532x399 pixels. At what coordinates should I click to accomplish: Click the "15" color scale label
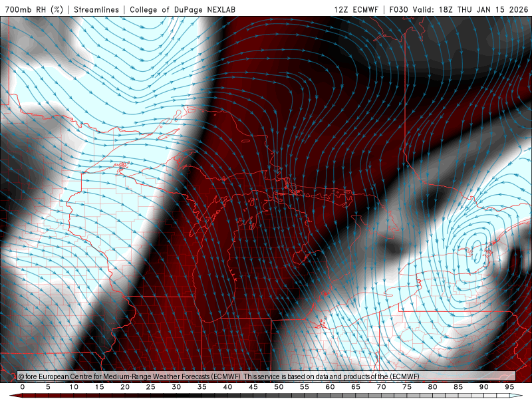pos(99,387)
